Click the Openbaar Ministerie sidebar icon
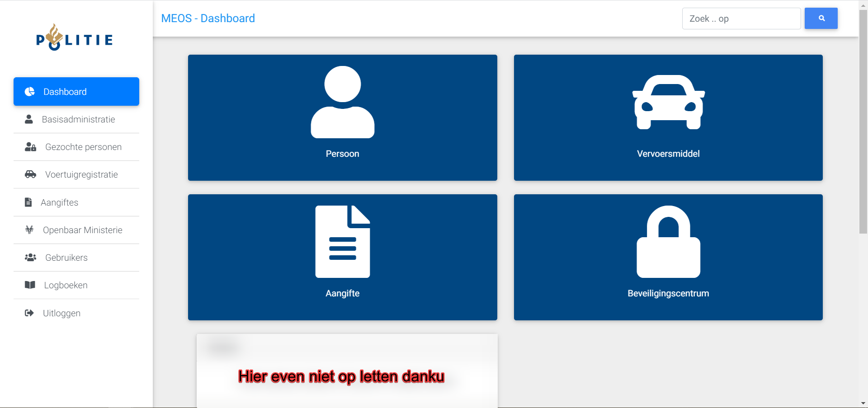The height and width of the screenshot is (408, 868). click(29, 230)
